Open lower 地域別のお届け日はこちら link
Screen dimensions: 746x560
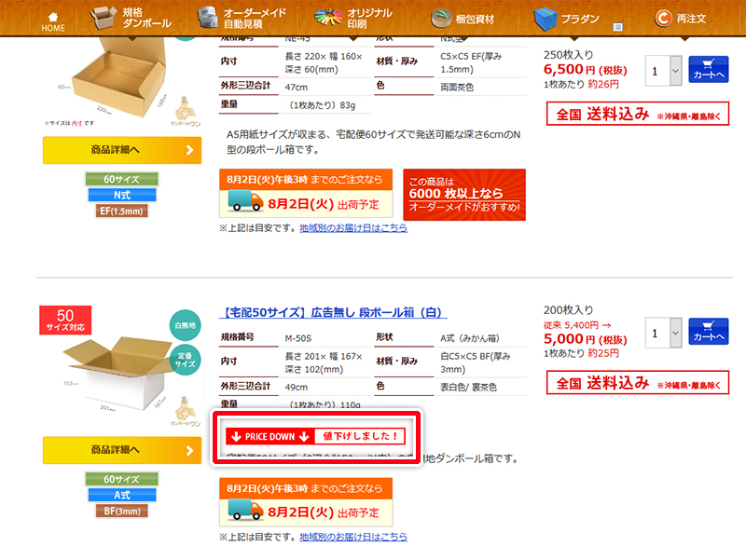coord(353,537)
